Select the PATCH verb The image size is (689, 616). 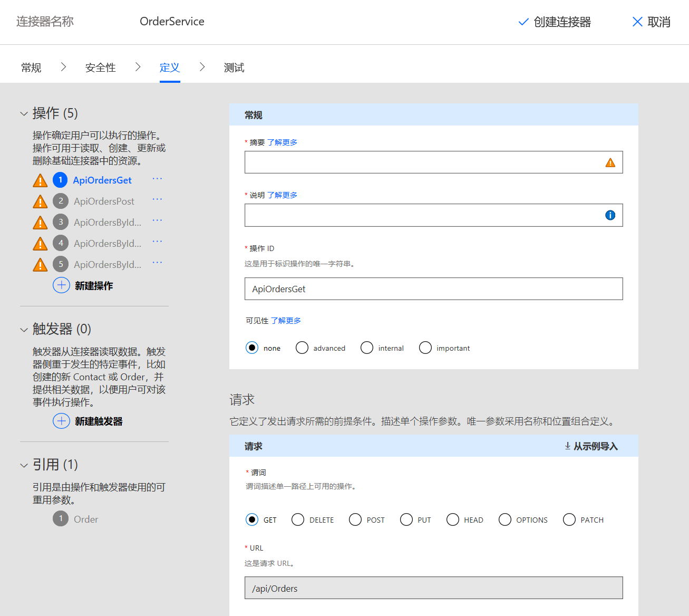click(569, 519)
